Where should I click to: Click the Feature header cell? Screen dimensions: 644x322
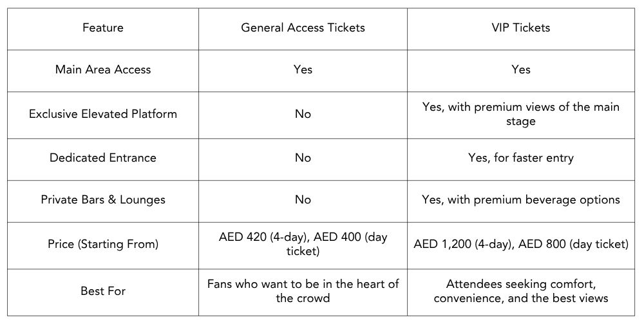pos(103,28)
